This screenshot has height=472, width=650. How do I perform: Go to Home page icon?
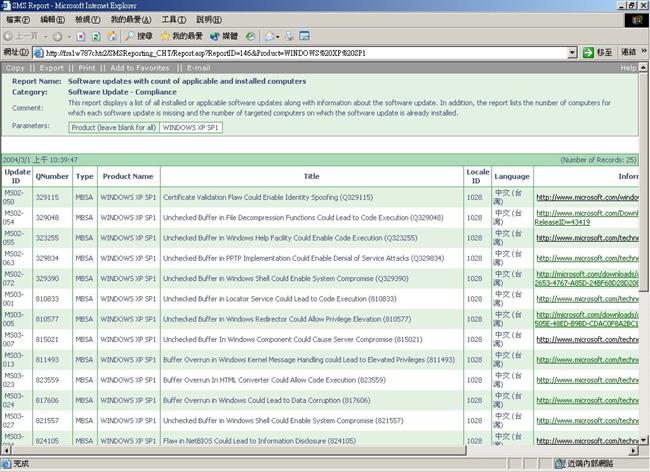pos(112,36)
